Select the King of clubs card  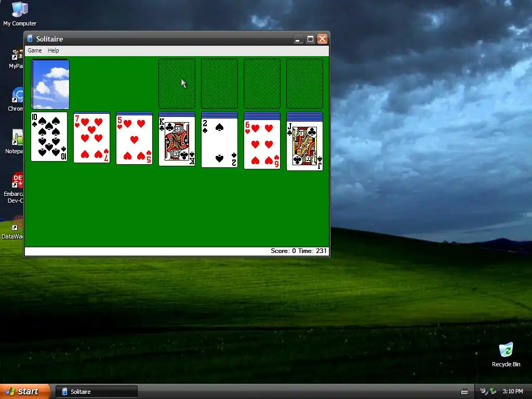coord(177,141)
